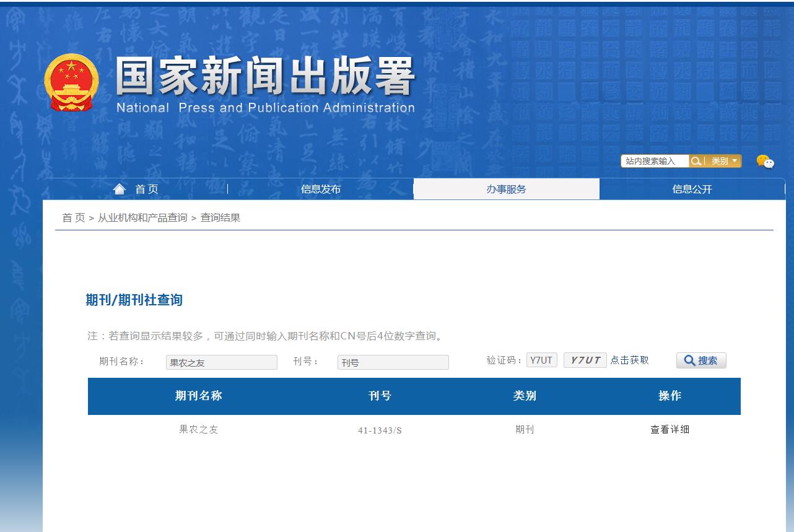Switch to the 信息公开 tab
The image size is (794, 532).
[694, 189]
